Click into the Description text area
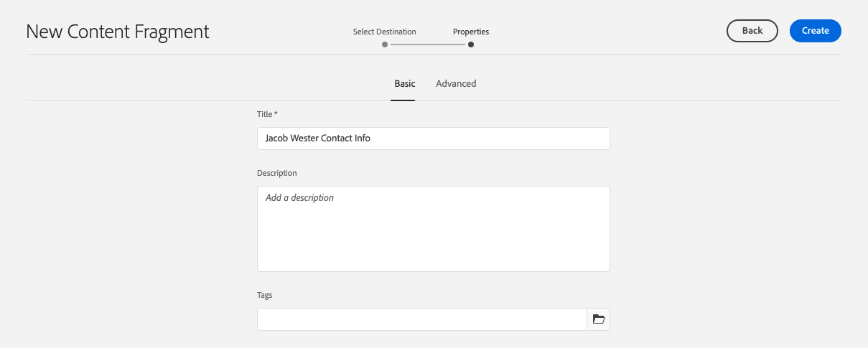Screen dimensions: 868x348 coord(433,229)
